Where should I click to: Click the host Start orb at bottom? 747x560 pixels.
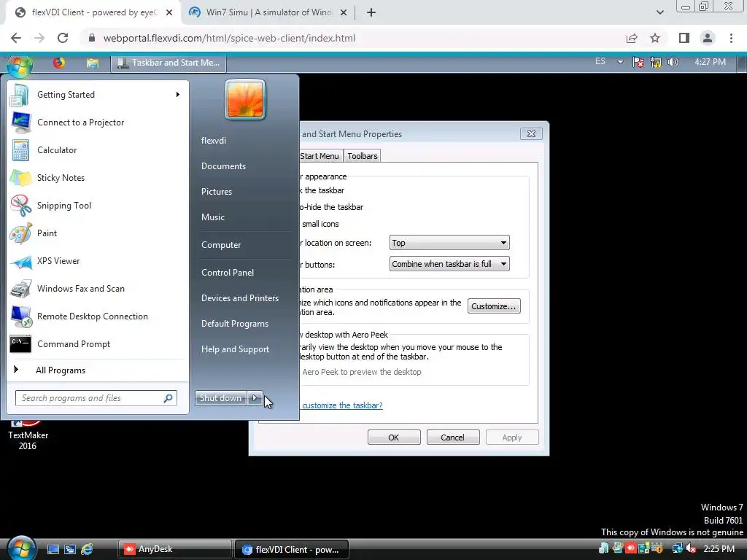22,548
